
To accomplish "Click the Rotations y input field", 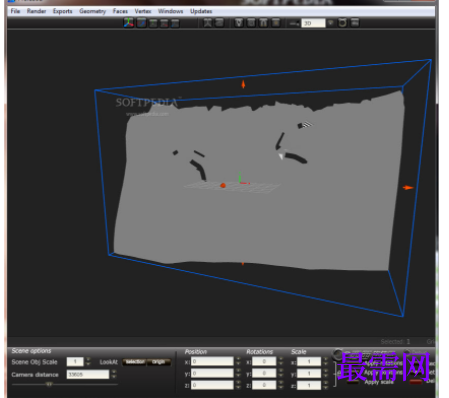I will (x=264, y=373).
